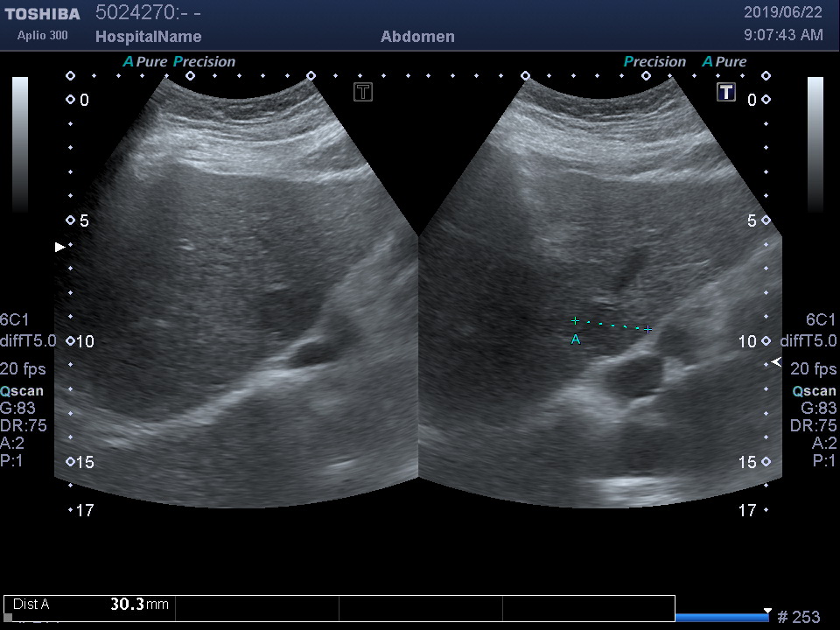Open the 6C1 probe label on left
The width and height of the screenshot is (840, 630).
click(x=14, y=319)
